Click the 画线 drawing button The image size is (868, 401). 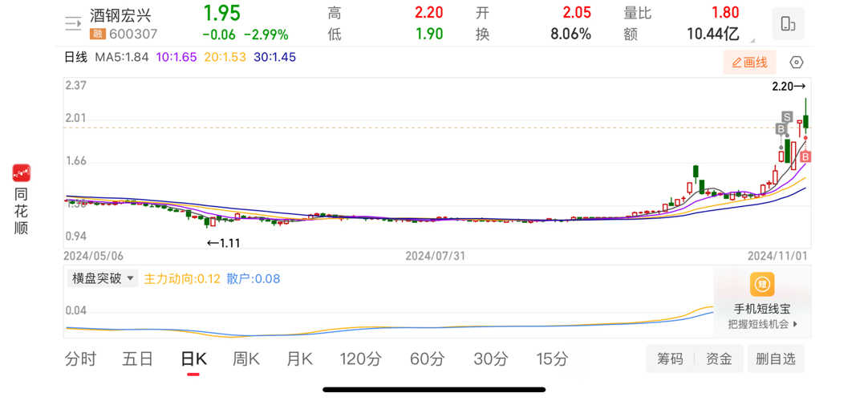[749, 63]
